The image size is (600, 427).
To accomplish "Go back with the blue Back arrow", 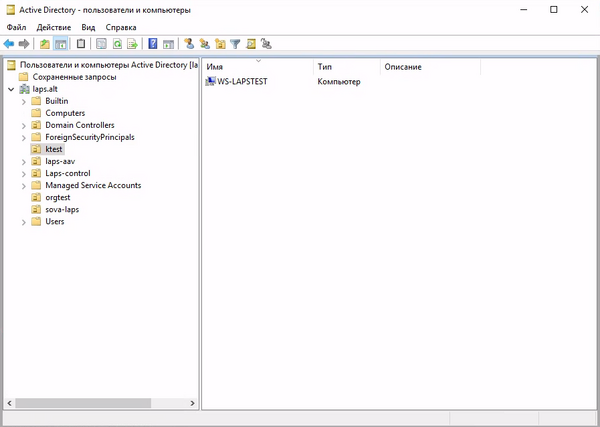I will pos(9,44).
